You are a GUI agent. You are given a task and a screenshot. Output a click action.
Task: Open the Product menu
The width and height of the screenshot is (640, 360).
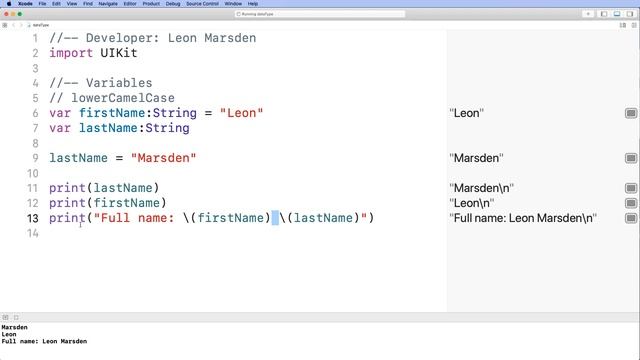coord(151,4)
